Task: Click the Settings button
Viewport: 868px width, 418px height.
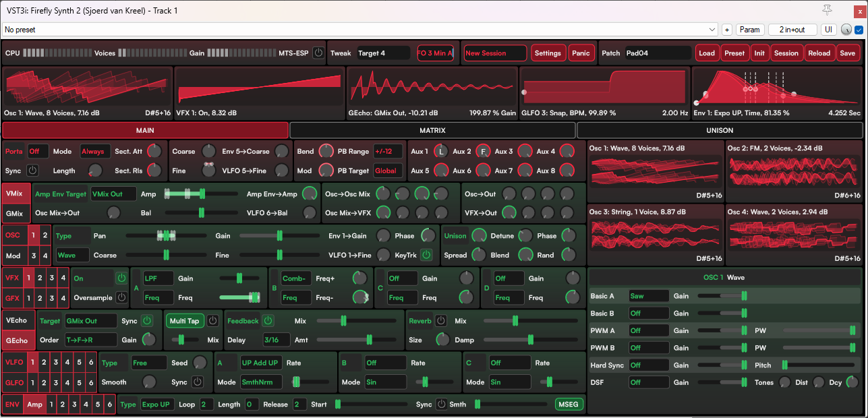Action: (x=548, y=53)
